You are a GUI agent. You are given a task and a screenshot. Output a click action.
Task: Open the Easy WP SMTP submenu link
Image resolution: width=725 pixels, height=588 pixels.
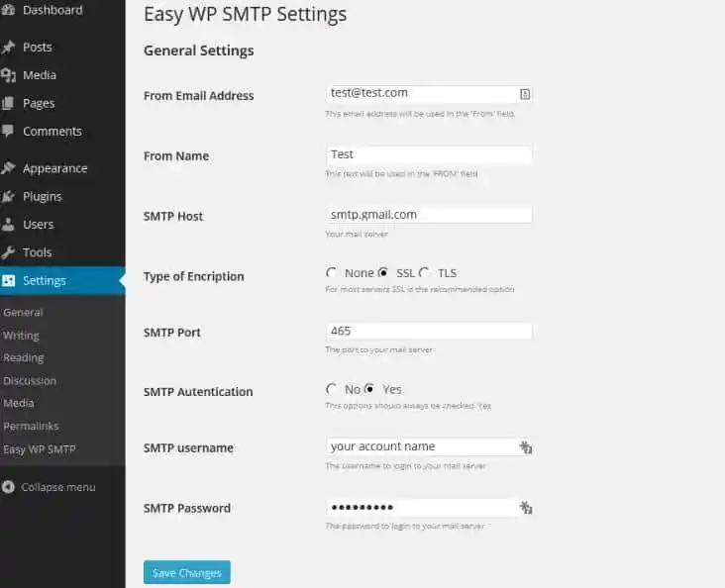39,448
